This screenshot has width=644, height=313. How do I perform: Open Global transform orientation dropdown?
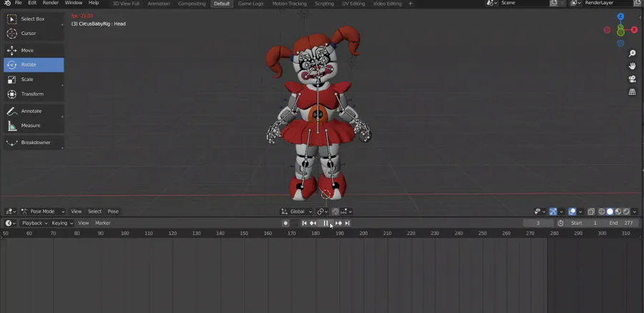296,211
